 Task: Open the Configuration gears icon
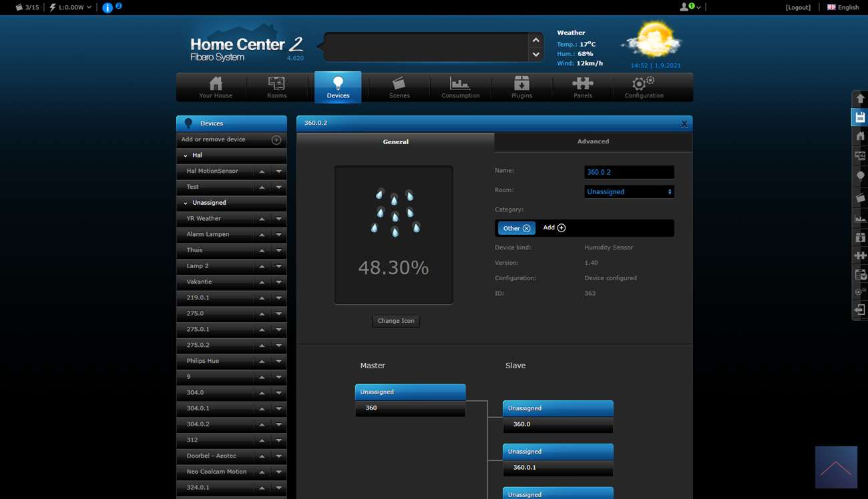tap(644, 84)
